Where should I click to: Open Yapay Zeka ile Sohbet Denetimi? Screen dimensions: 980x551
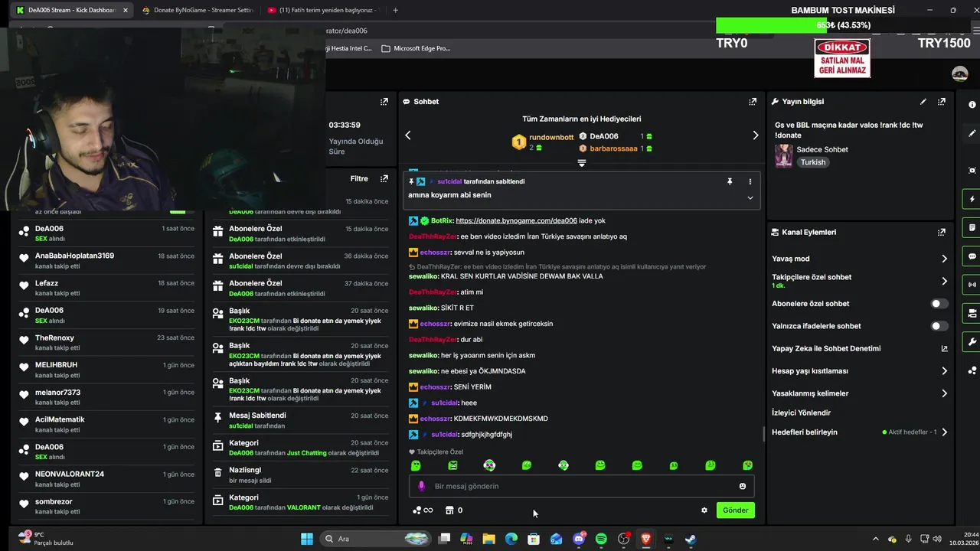coord(860,348)
